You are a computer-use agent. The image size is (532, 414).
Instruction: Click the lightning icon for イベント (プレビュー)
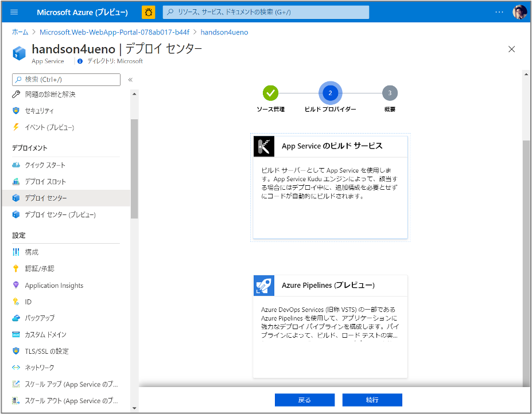16,127
